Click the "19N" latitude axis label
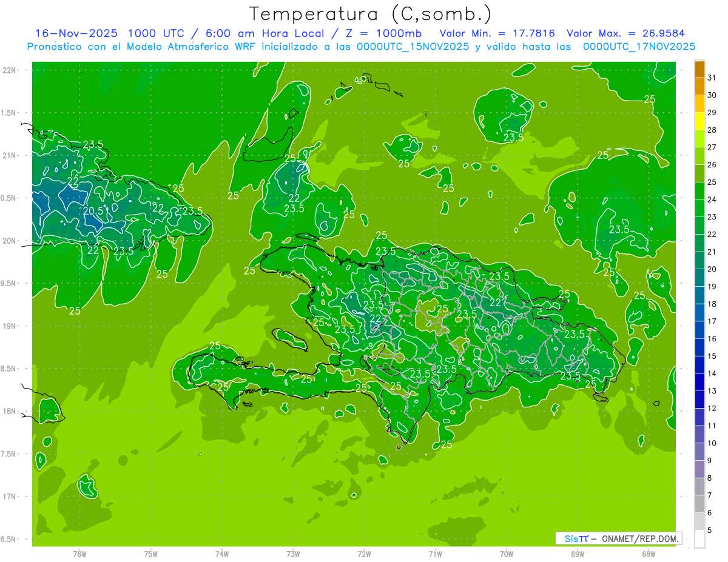Screen dimensions: 728x562 10,326
